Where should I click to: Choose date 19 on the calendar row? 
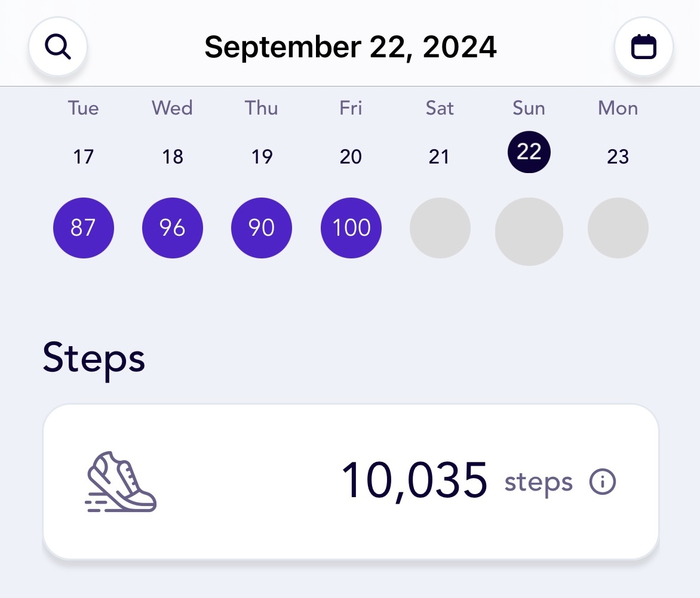point(262,156)
